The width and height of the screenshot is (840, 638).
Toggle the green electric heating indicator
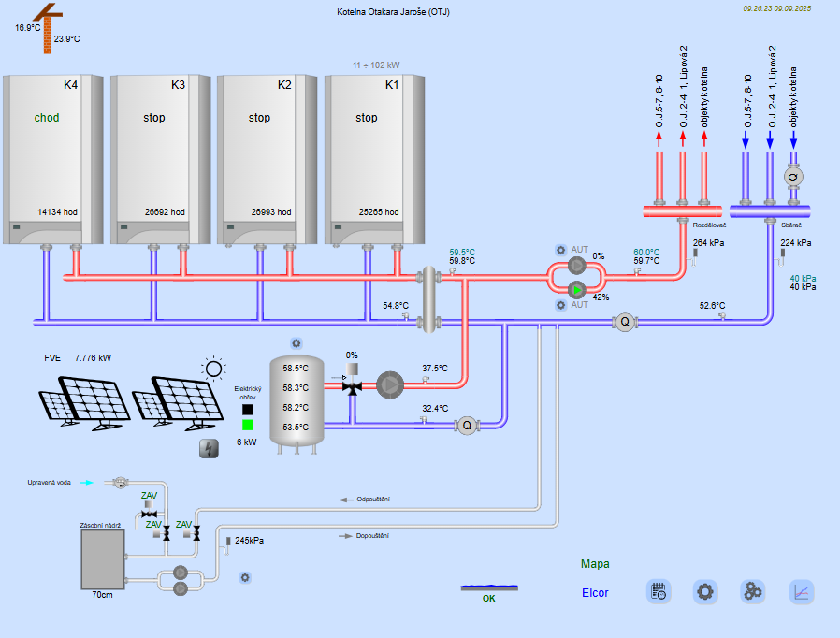pyautogui.click(x=248, y=425)
